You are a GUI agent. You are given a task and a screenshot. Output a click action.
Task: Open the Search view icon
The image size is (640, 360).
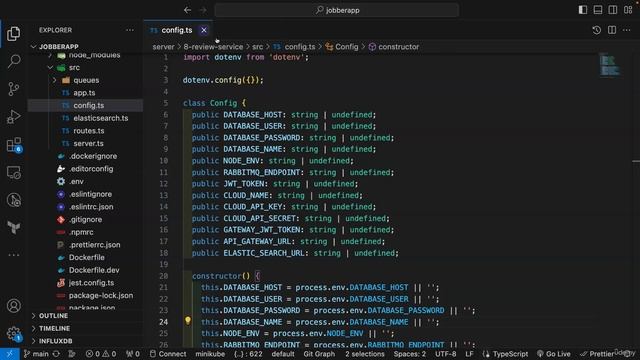(x=13, y=61)
